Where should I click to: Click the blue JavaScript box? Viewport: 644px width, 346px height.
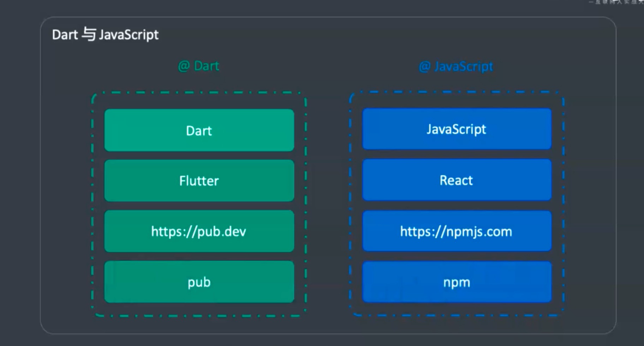pyautogui.click(x=457, y=129)
